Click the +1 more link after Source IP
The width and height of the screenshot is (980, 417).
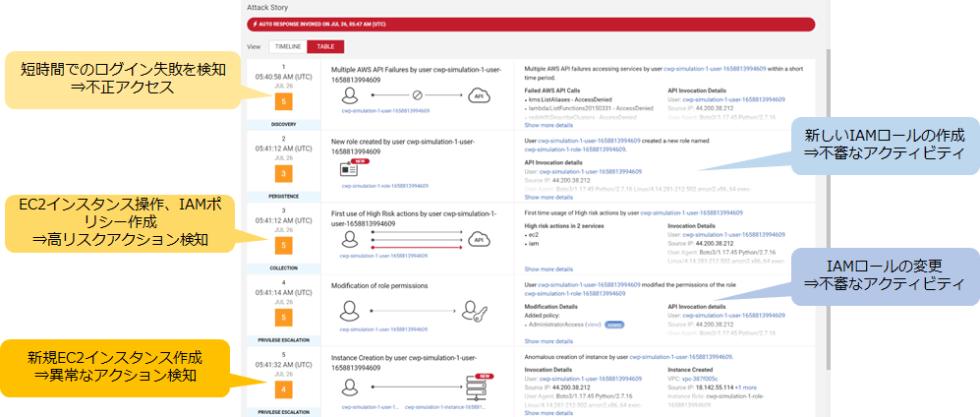746,387
